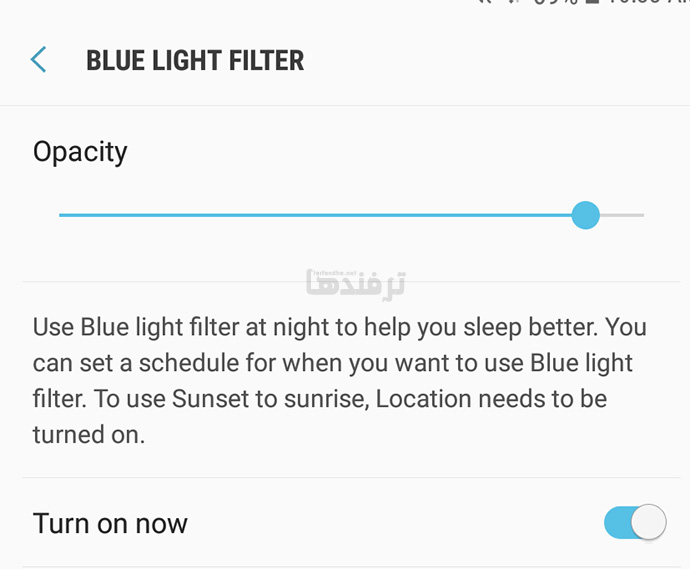Viewport: 690px width, 569px height.
Task: Tap the Wi-Fi signal icon in status bar
Action: coord(486,2)
